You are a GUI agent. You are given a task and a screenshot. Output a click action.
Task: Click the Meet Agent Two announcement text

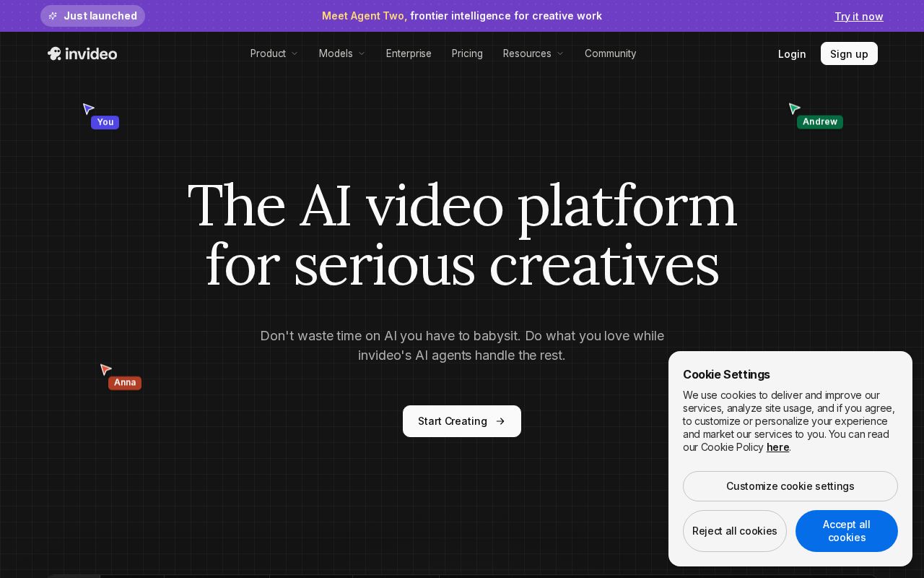coord(462,16)
